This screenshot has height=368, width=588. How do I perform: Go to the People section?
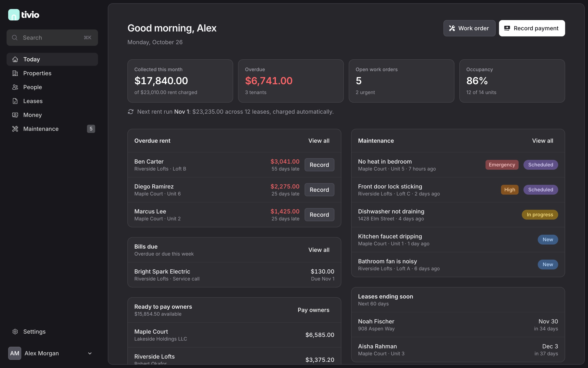click(52, 87)
